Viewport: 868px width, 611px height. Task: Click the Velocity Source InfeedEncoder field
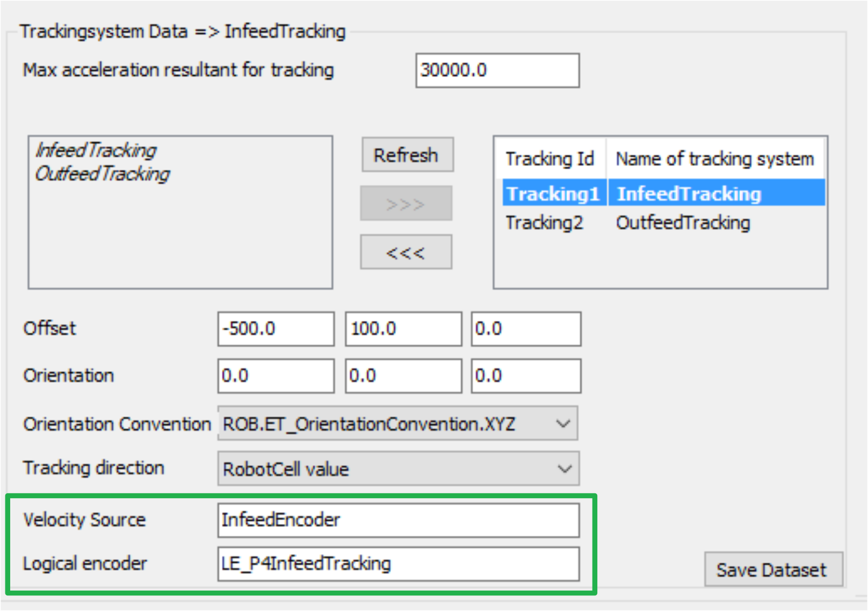pos(397,520)
